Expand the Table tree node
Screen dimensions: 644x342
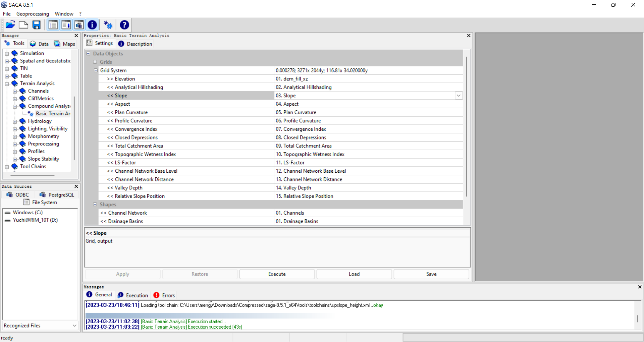click(x=7, y=76)
